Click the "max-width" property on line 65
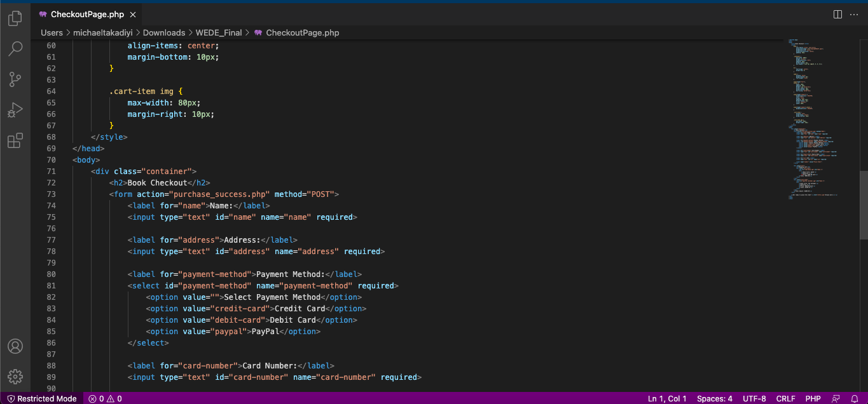This screenshot has width=868, height=404. coord(148,103)
